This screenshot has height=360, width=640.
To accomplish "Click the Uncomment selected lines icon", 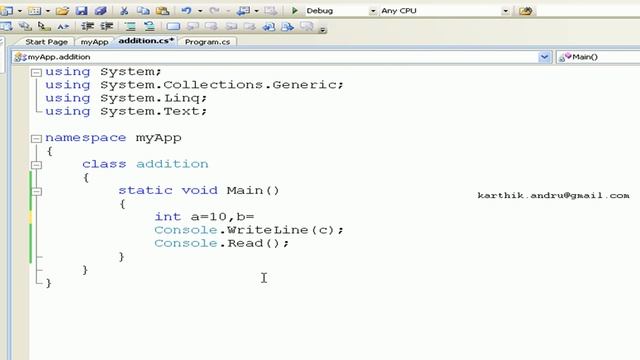I will point(149,27).
